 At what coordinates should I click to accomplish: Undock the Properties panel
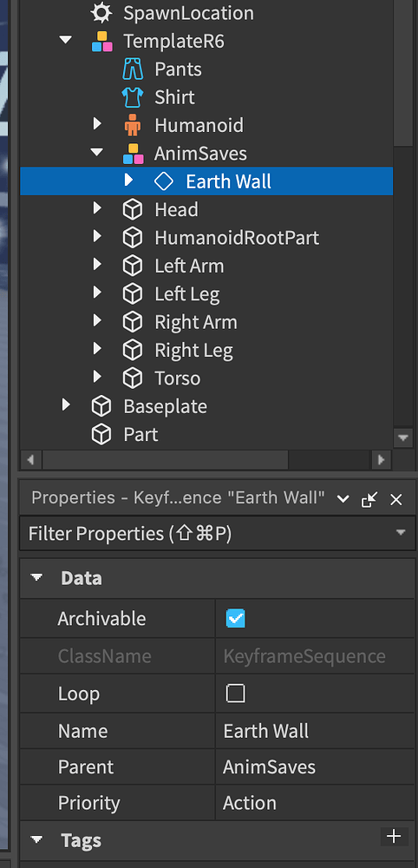[x=369, y=499]
